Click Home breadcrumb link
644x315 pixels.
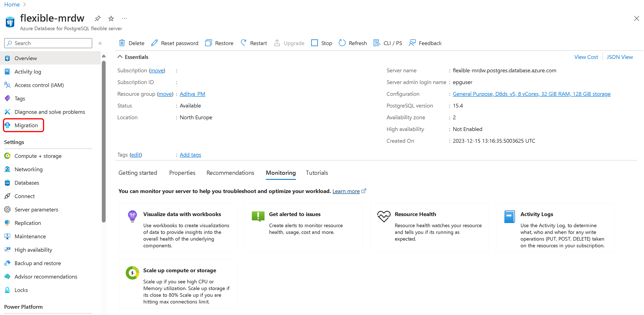click(x=12, y=4)
